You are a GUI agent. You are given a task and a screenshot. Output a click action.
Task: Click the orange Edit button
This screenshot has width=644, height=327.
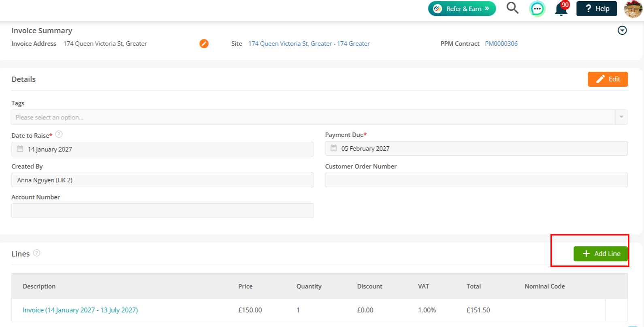click(x=608, y=79)
